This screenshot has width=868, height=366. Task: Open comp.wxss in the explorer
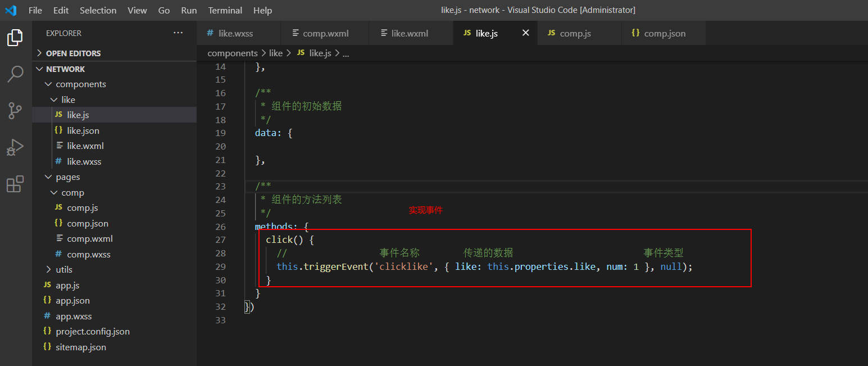[114, 254]
